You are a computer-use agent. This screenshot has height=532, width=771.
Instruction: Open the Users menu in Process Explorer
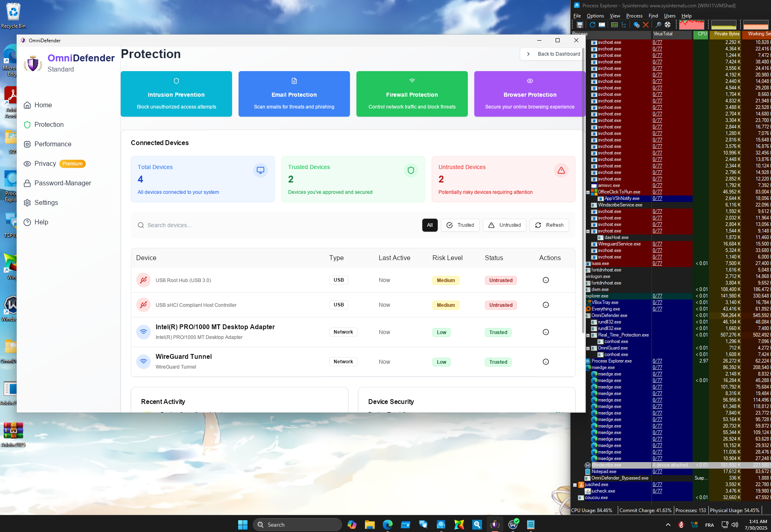670,16
